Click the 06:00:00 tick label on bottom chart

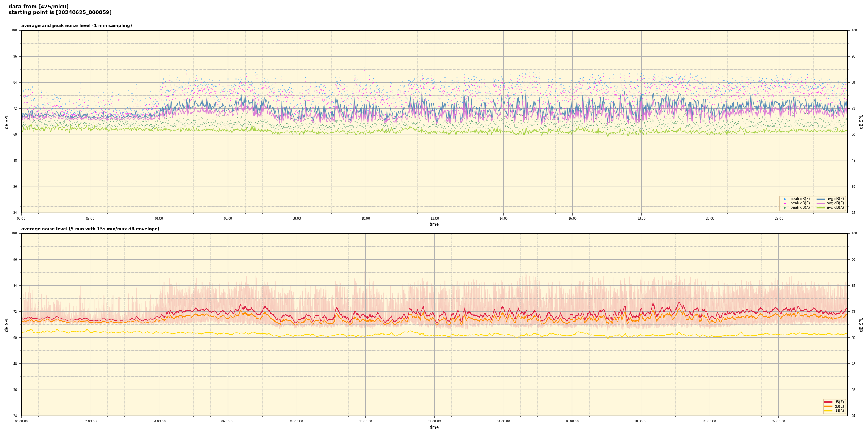[x=228, y=421]
